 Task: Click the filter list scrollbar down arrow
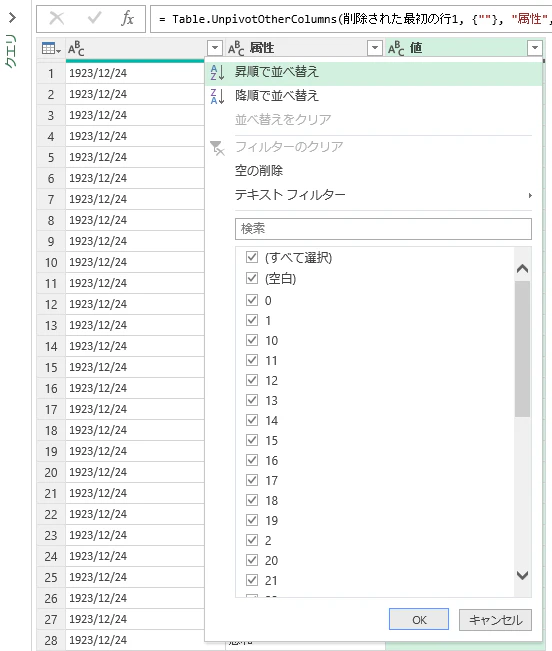[523, 575]
